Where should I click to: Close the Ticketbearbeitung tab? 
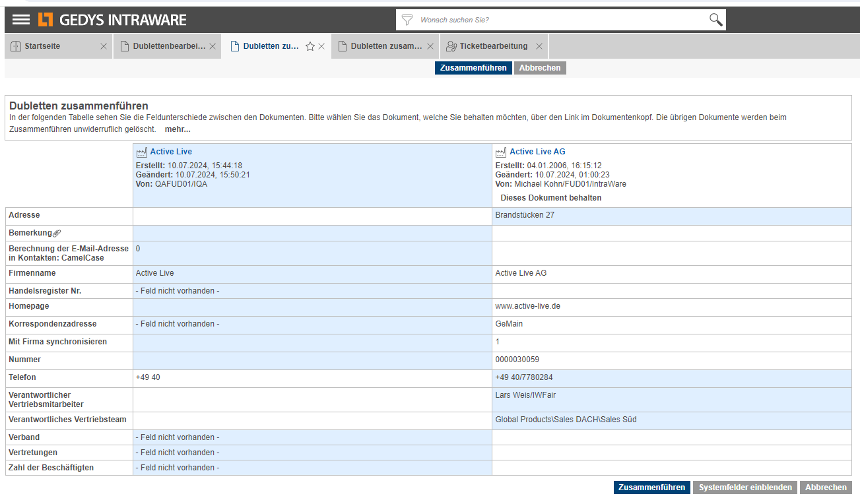tap(539, 46)
